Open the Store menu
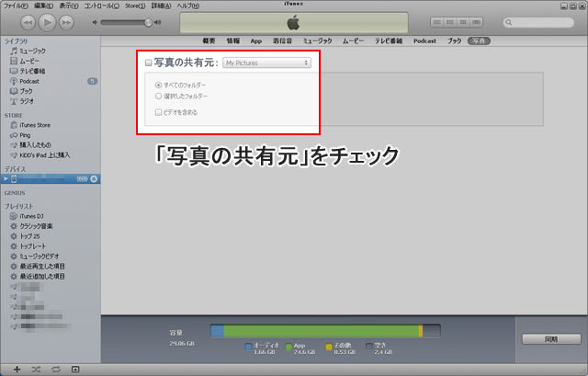The width and height of the screenshot is (588, 376). (135, 6)
